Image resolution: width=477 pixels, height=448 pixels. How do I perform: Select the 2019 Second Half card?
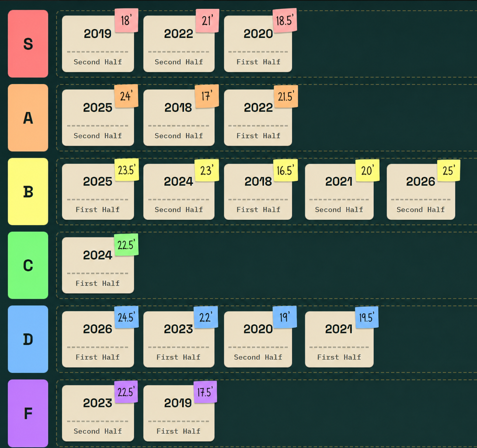[98, 44]
